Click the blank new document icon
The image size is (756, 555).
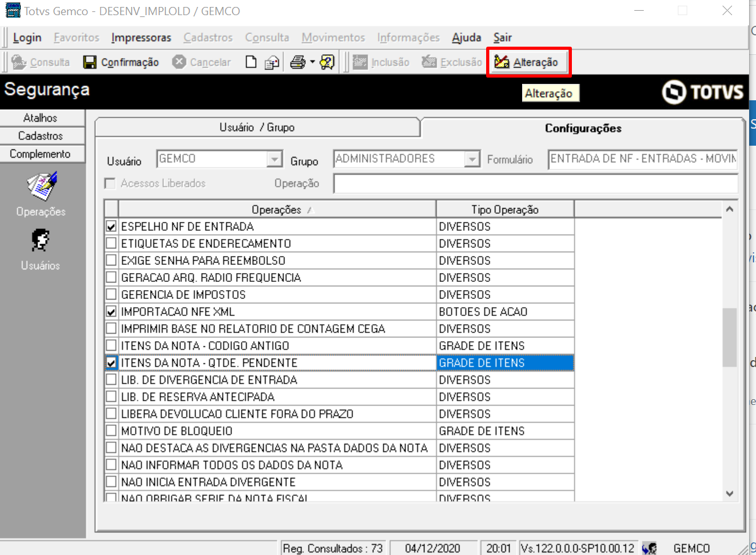pos(251,62)
